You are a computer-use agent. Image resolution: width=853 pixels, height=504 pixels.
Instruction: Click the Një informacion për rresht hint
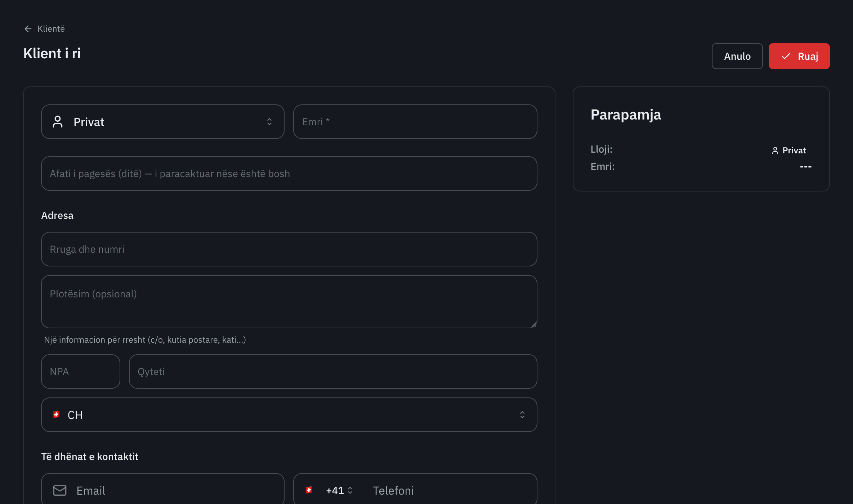click(145, 340)
